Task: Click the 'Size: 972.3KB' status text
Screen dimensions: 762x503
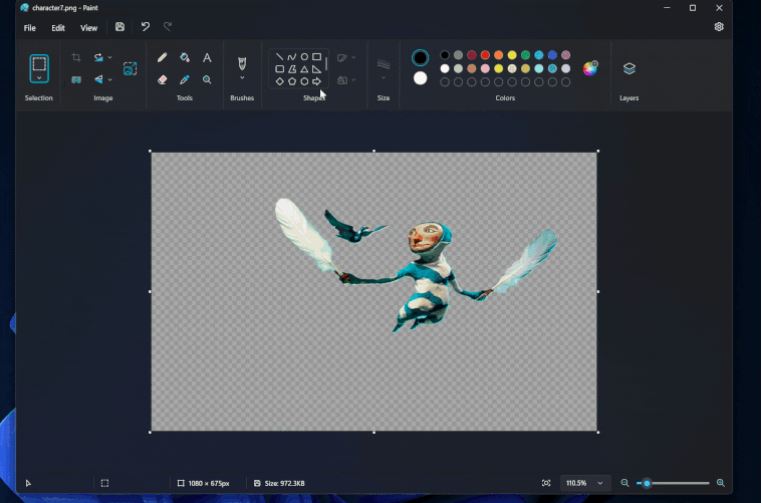Action: [x=284, y=483]
